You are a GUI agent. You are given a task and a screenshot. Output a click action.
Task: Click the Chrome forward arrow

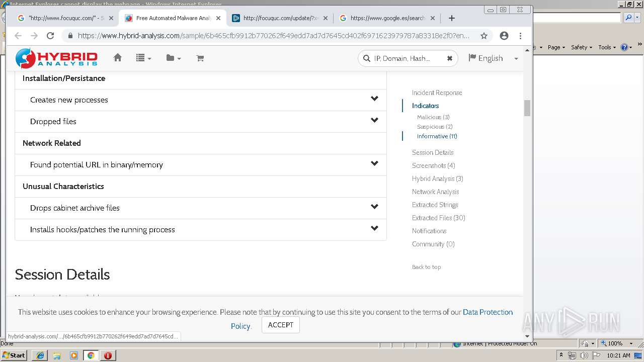point(34,36)
